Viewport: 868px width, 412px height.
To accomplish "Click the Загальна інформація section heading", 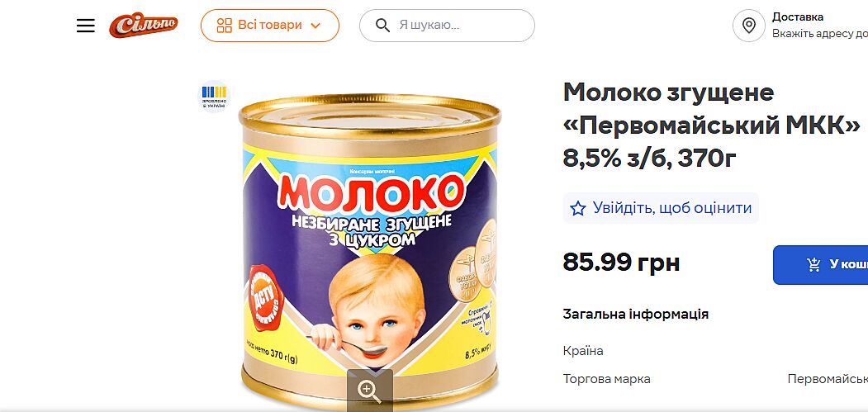I will pyautogui.click(x=635, y=314).
